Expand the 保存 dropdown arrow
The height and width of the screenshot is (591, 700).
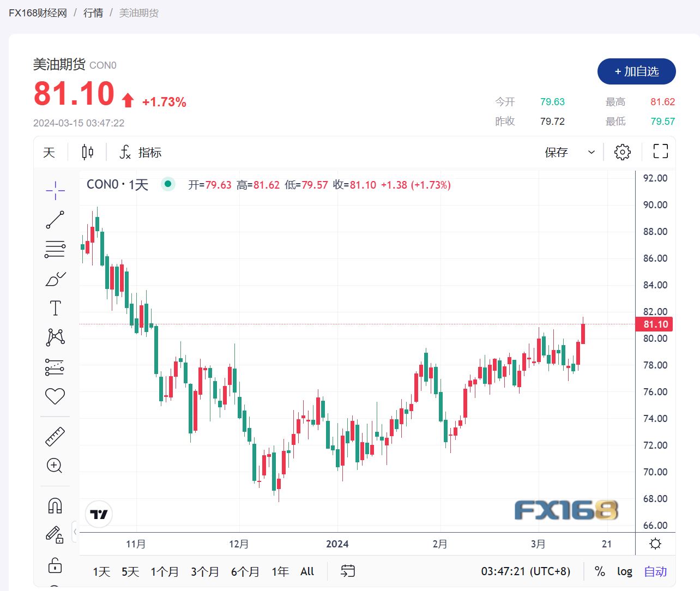tap(592, 152)
